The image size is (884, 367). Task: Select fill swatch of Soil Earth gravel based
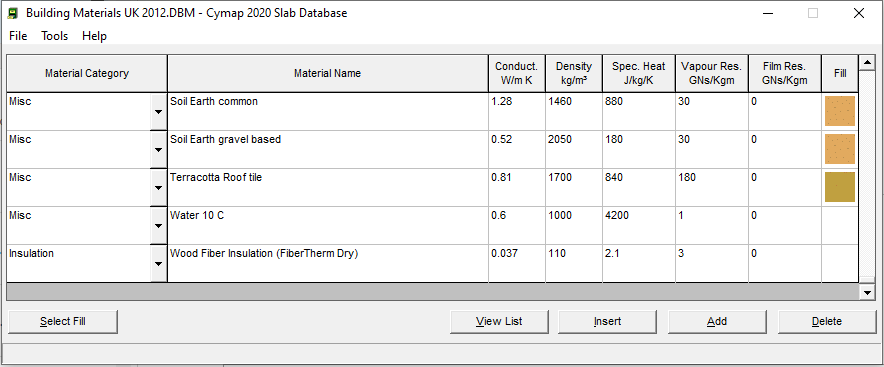tap(839, 149)
